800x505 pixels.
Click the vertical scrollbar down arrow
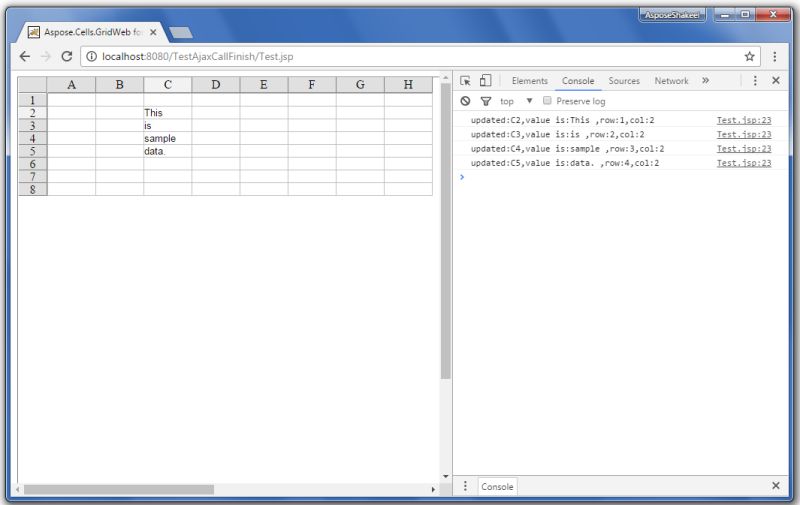point(445,476)
